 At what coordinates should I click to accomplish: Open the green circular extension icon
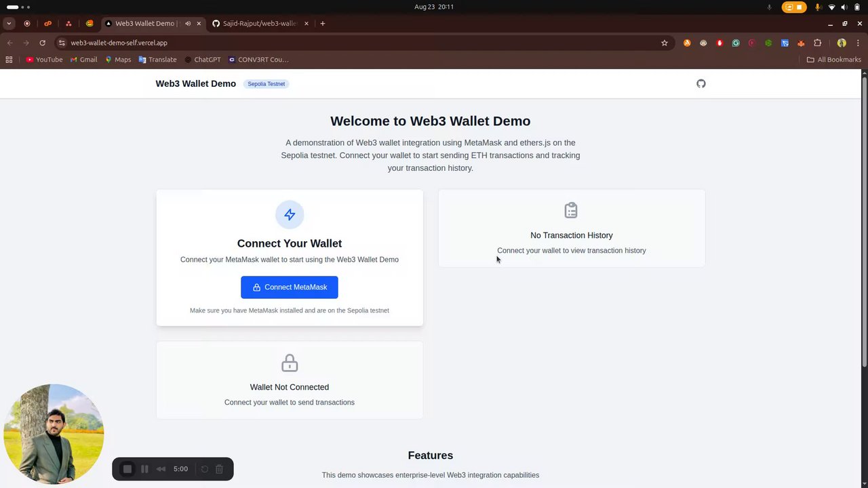pos(768,43)
